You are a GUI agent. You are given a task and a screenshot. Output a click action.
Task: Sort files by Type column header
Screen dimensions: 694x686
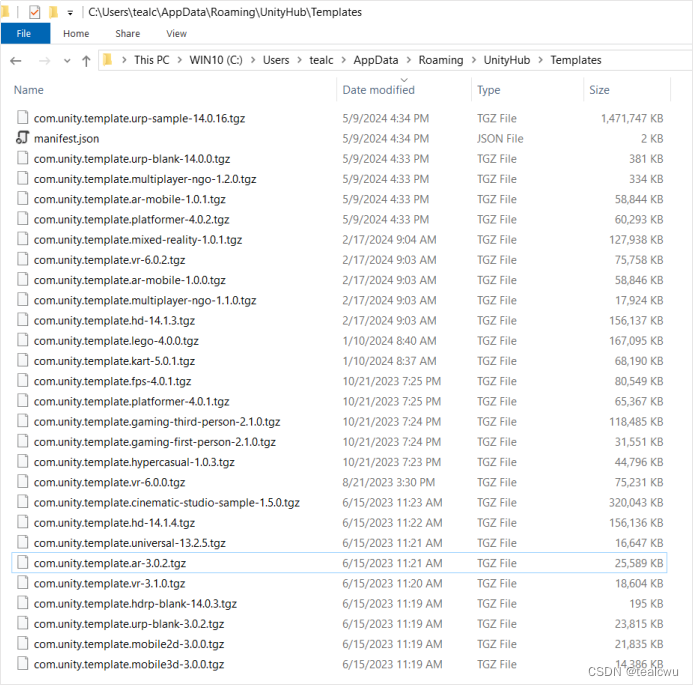(489, 90)
